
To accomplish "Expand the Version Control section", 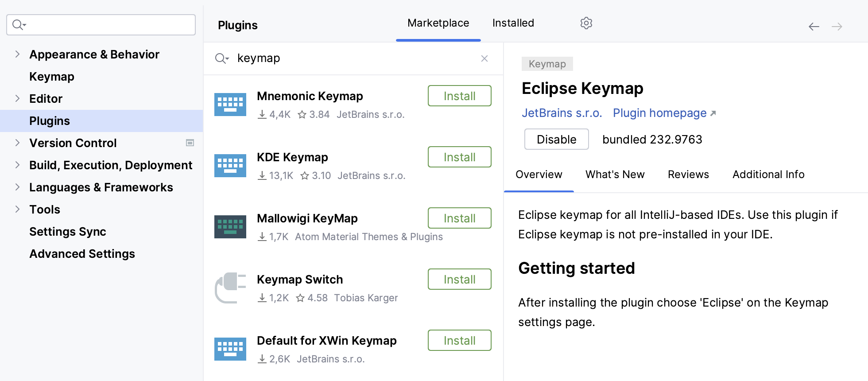I will click(x=17, y=143).
